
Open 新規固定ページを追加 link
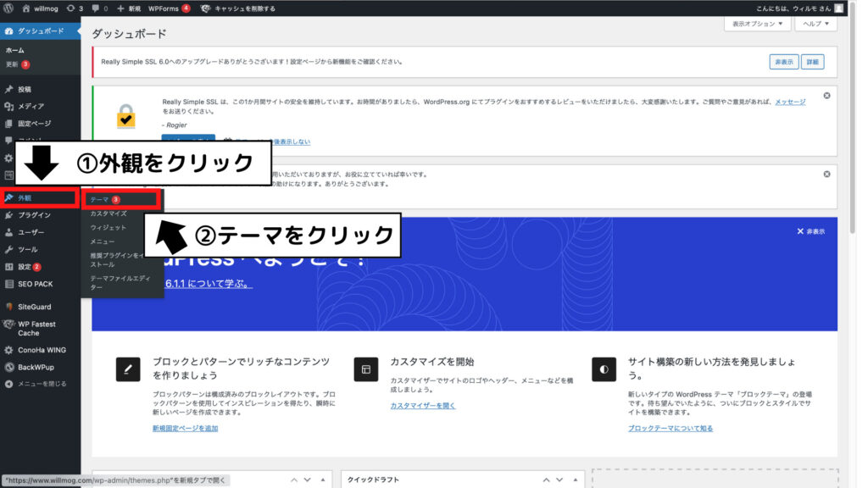click(x=186, y=428)
